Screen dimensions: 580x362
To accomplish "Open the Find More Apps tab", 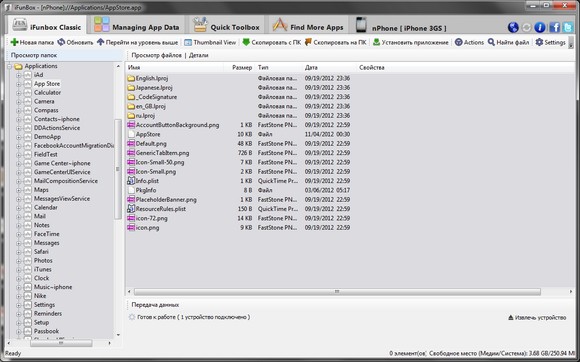I will (x=308, y=26).
